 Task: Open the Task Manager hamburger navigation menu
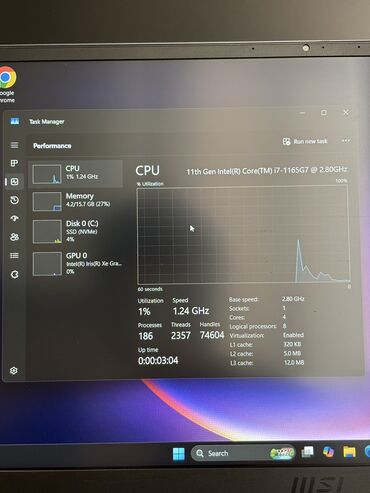tap(14, 145)
